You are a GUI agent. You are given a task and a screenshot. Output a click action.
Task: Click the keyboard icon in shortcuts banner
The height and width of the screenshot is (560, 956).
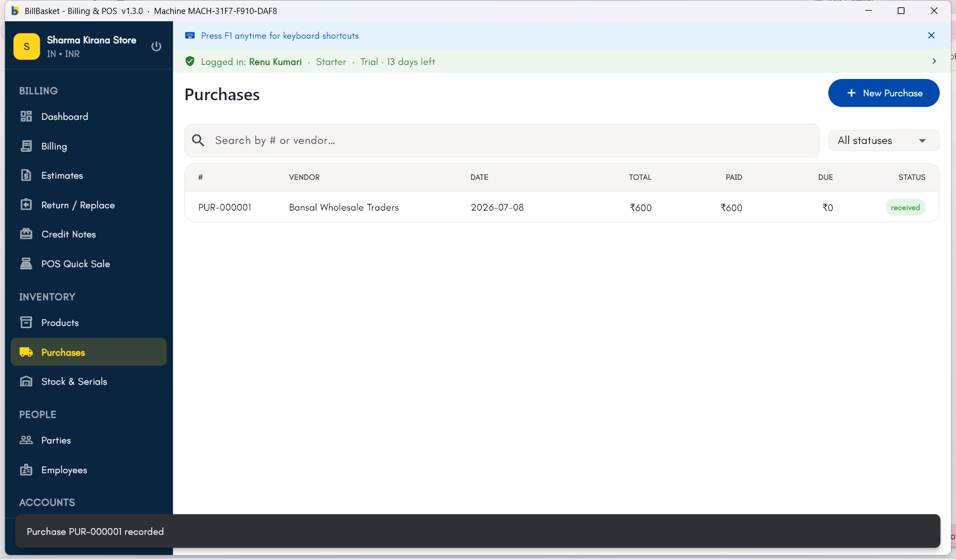tap(190, 35)
